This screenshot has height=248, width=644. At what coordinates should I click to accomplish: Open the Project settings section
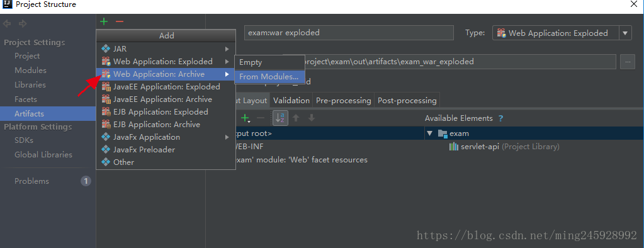(27, 56)
